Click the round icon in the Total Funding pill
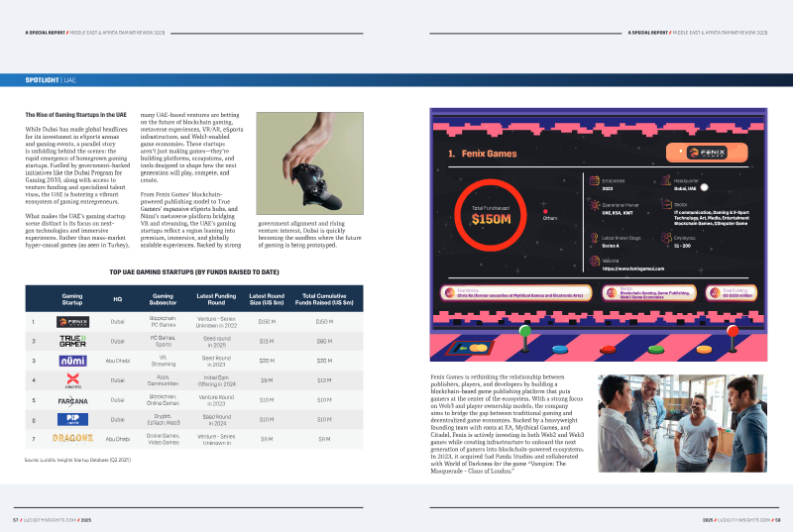This screenshot has height=532, width=793. [x=715, y=293]
